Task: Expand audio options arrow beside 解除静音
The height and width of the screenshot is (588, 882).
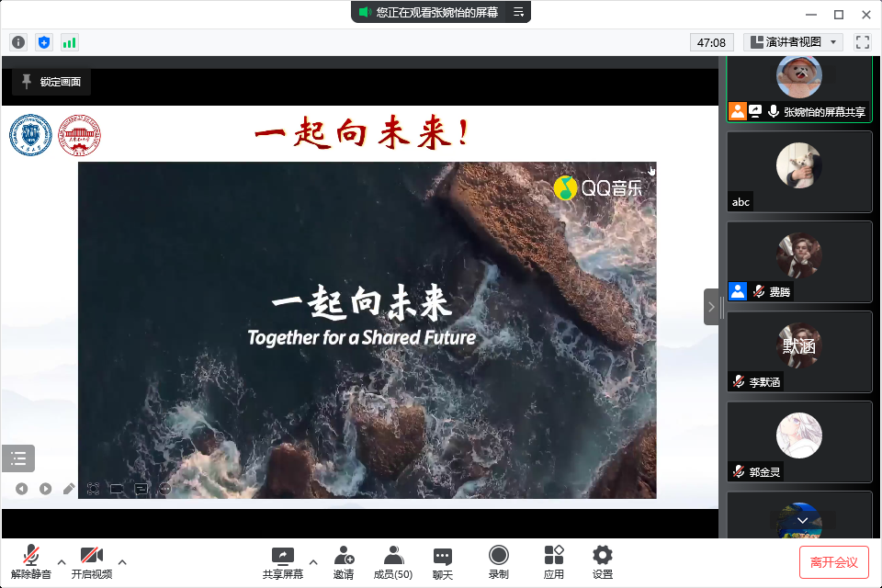Action: coord(62,561)
